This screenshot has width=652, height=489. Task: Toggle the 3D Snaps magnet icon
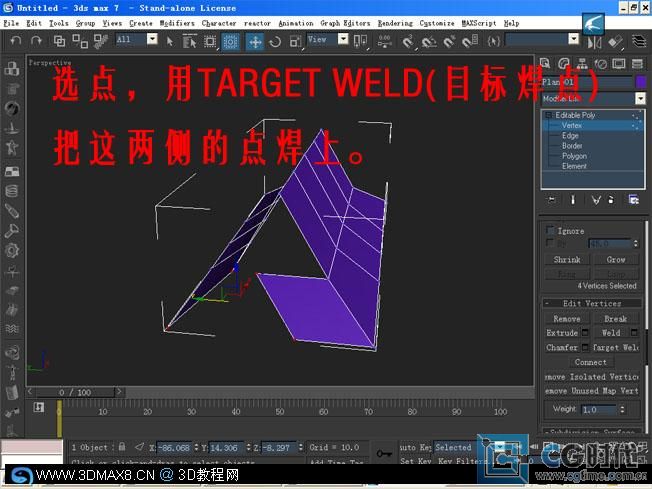pos(408,41)
